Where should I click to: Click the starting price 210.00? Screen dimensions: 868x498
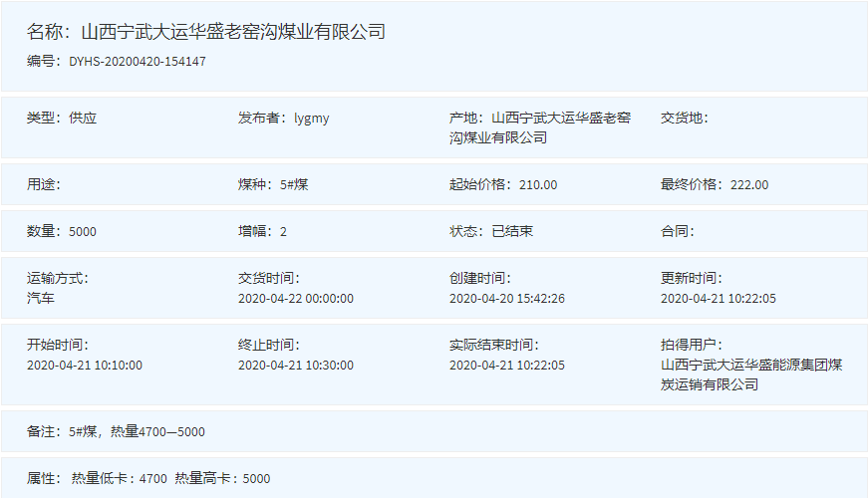538,185
